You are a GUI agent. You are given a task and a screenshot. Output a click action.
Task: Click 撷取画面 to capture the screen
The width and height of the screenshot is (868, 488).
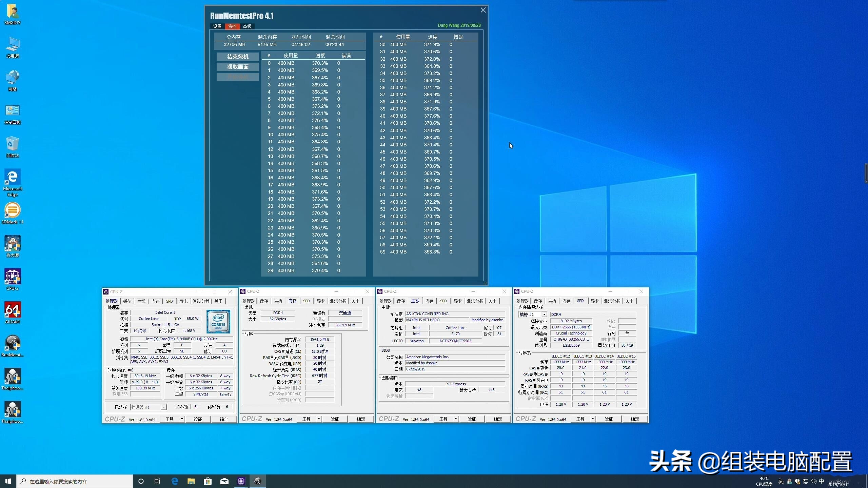pyautogui.click(x=237, y=67)
